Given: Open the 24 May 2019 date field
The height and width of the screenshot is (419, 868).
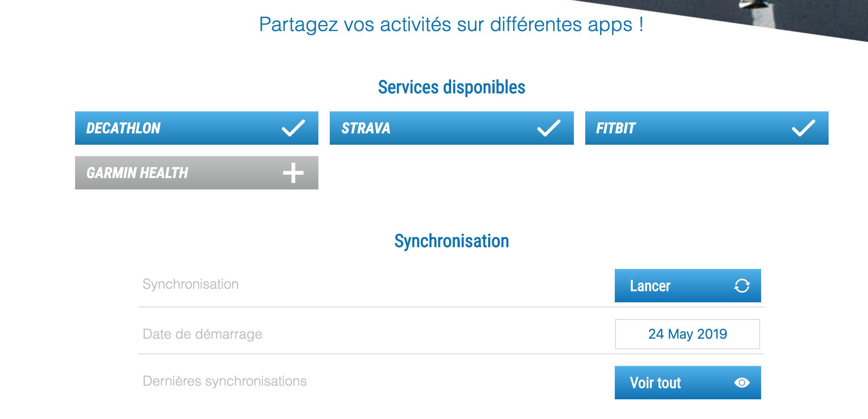Looking at the screenshot, I should pos(688,334).
